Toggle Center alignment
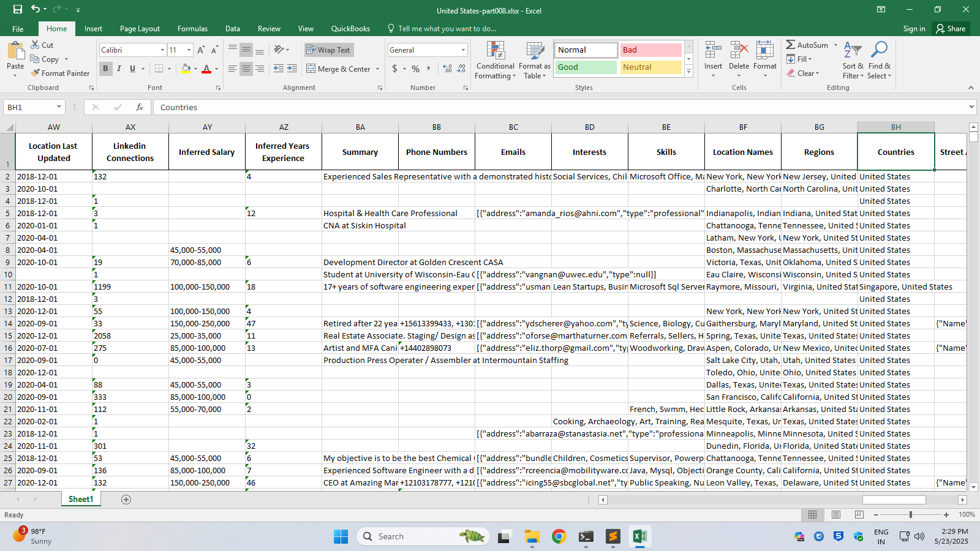Image resolution: width=980 pixels, height=551 pixels. (246, 69)
